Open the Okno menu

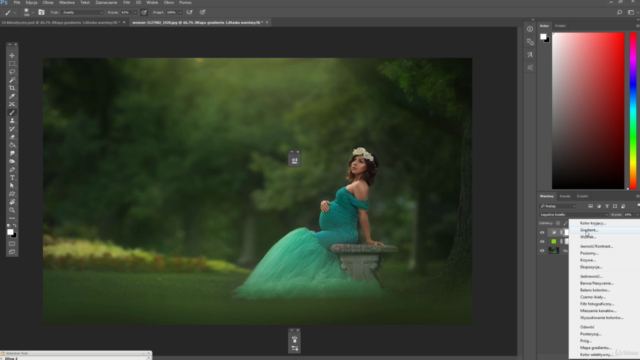point(169,2)
